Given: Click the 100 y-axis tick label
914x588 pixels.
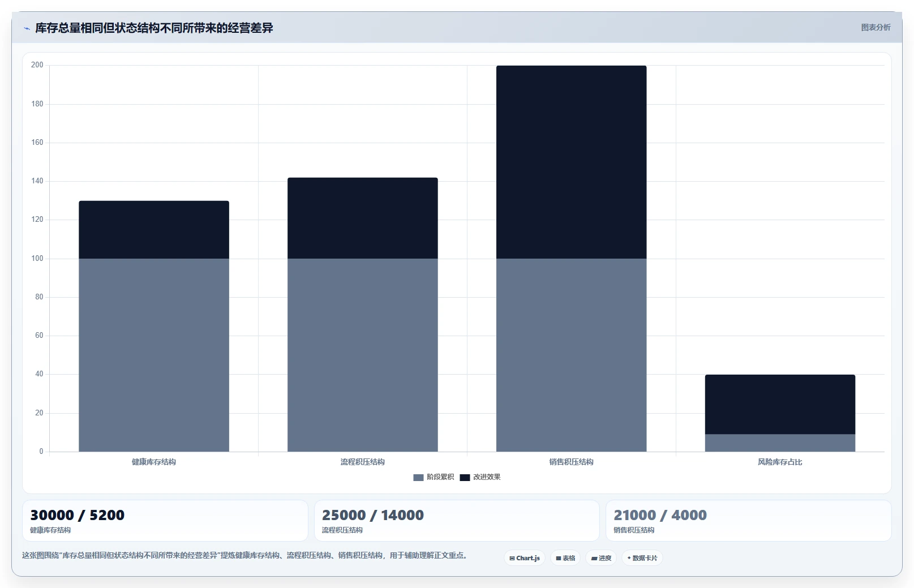Looking at the screenshot, I should point(37,259).
